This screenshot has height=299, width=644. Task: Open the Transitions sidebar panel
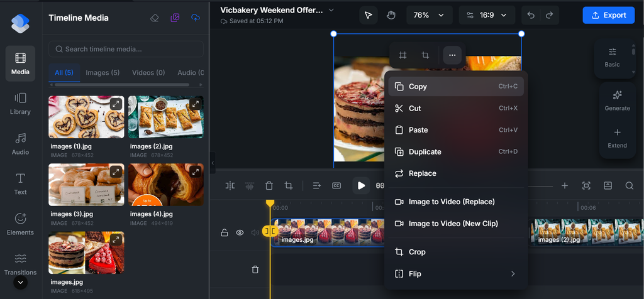coord(20,264)
